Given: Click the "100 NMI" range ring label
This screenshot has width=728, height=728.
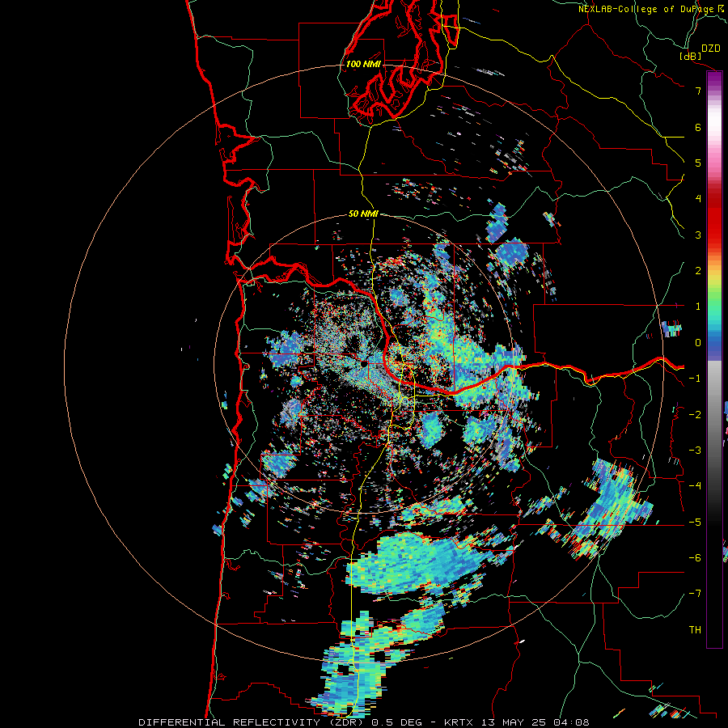Looking at the screenshot, I should 363,64.
